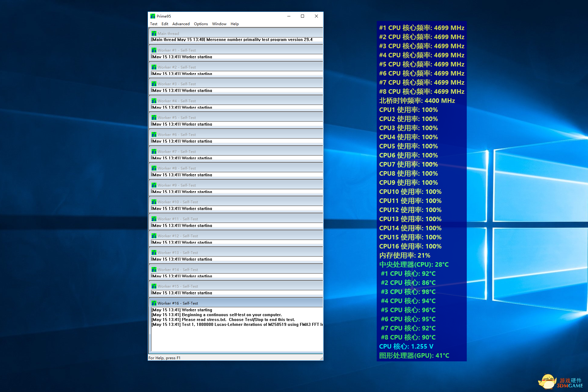Screen dimensions: 588x392
Task: Click '#1 CPU 核心频率: 4699 MHz' overlay line
Action: click(x=422, y=28)
